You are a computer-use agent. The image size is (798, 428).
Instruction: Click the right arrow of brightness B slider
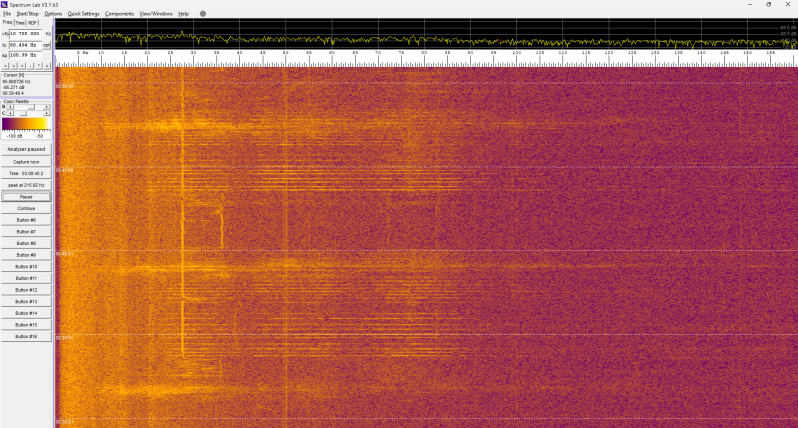click(47, 107)
